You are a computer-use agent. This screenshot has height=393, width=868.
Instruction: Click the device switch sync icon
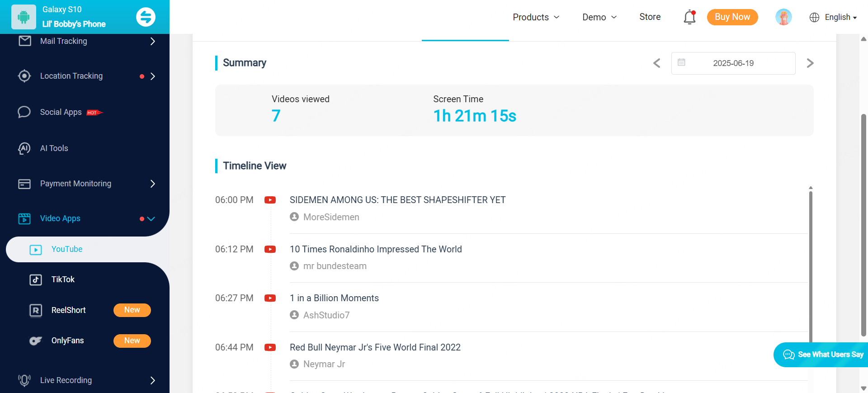(x=146, y=17)
